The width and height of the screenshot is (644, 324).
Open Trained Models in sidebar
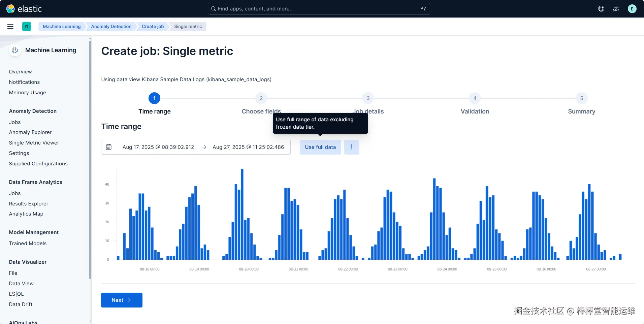pos(28,244)
